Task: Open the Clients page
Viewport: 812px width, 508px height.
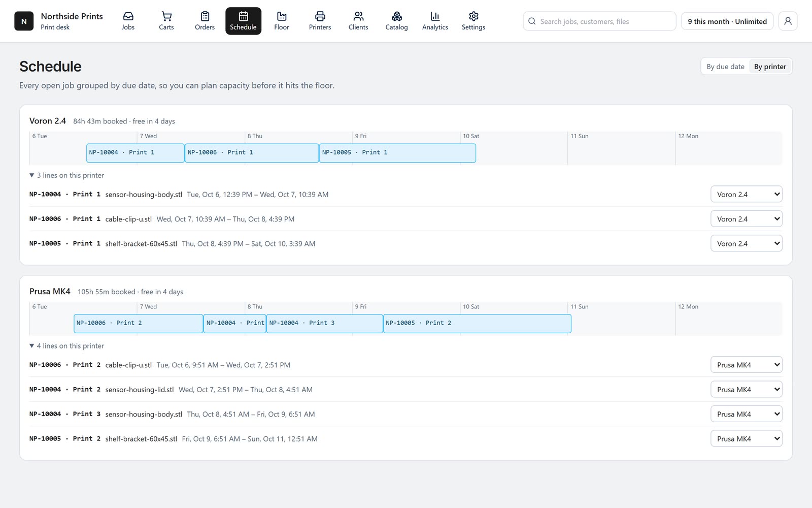Action: (x=358, y=21)
